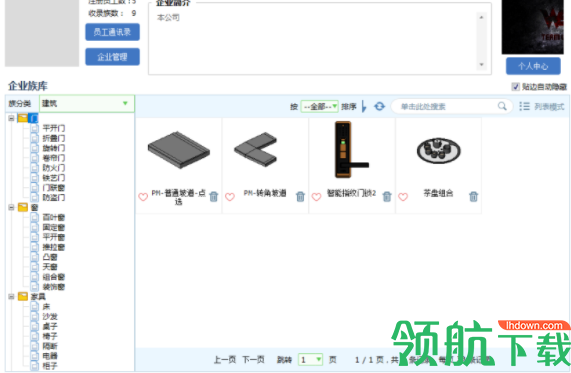Click scroll-up arrow in 企业简介 box
The height and width of the screenshot is (373, 571).
[x=481, y=17]
